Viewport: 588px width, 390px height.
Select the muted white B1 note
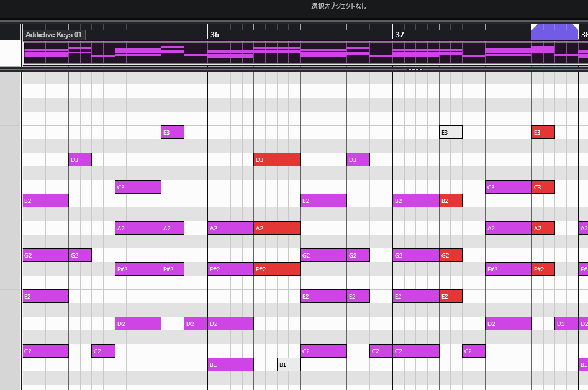tap(289, 365)
